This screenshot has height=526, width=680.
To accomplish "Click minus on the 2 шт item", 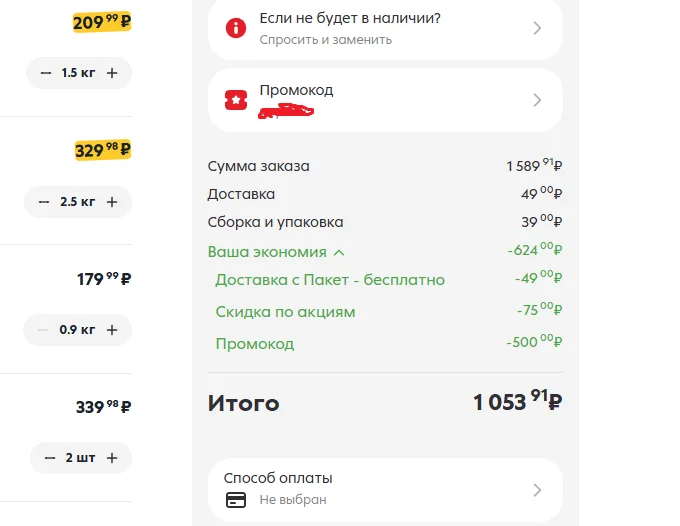I will 49,458.
